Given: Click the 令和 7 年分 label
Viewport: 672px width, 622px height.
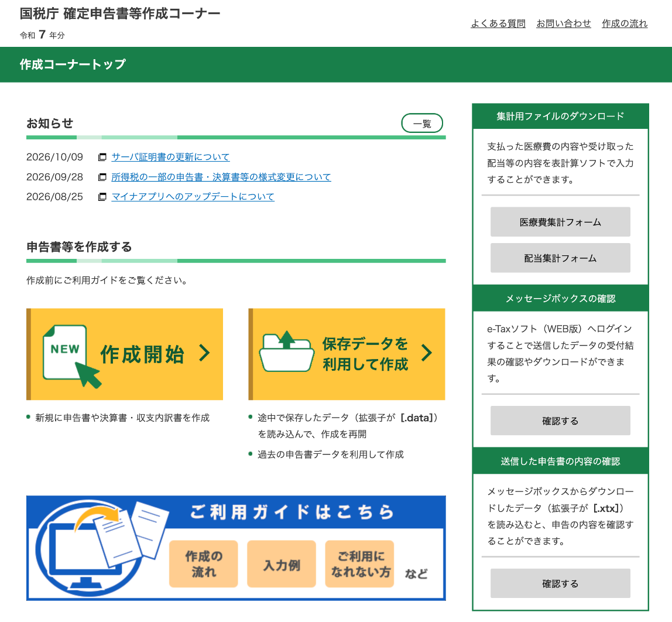Looking at the screenshot, I should [42, 35].
